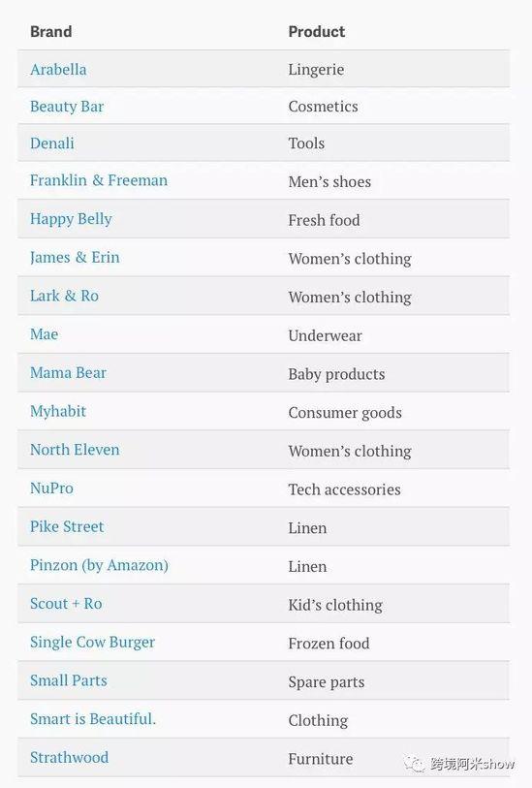Viewport: 532px width, 788px height.
Task: Click the Strathwood brand link
Action: pos(70,757)
